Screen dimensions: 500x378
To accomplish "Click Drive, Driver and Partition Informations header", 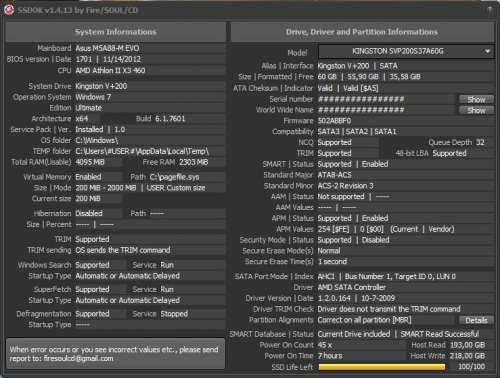I will click(x=362, y=32).
